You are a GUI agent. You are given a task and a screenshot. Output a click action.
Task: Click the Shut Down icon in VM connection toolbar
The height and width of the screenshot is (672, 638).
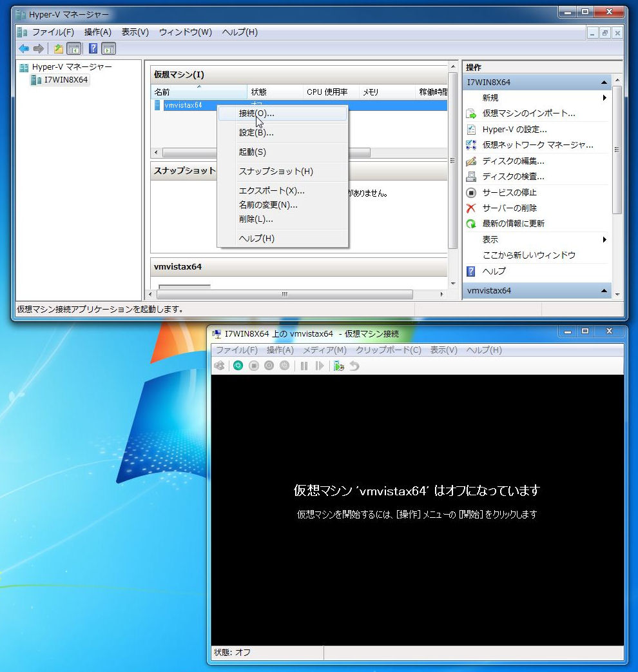point(269,366)
